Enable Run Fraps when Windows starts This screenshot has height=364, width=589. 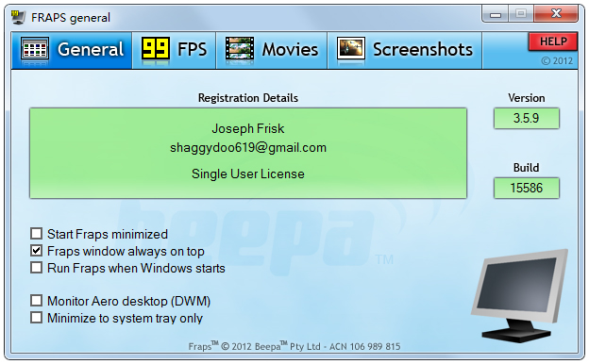(x=37, y=268)
